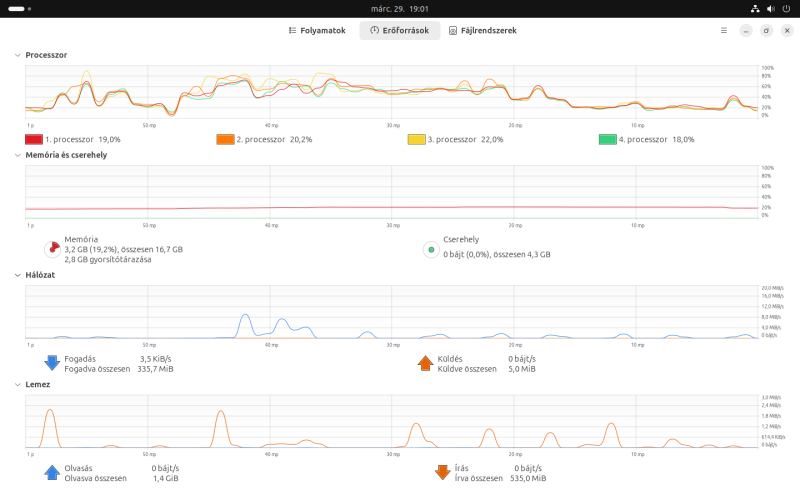
Task: Collapse the Processzor section
Action: click(18, 55)
